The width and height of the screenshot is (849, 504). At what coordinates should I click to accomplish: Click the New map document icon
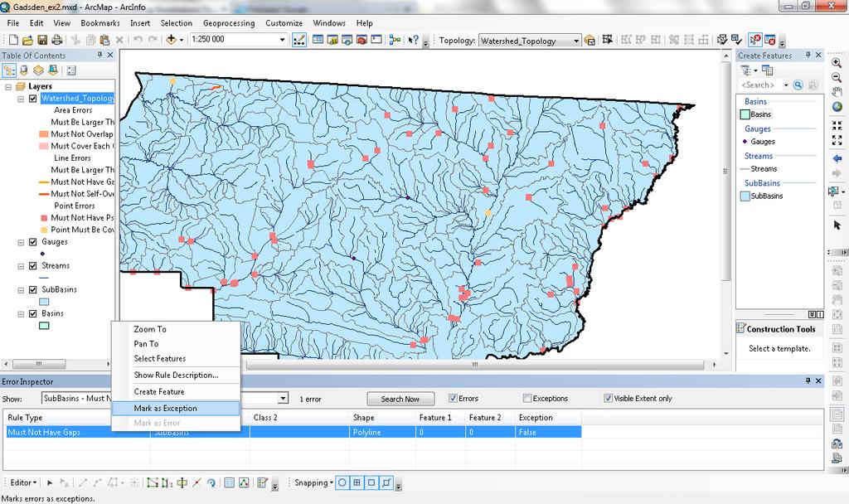coord(13,40)
